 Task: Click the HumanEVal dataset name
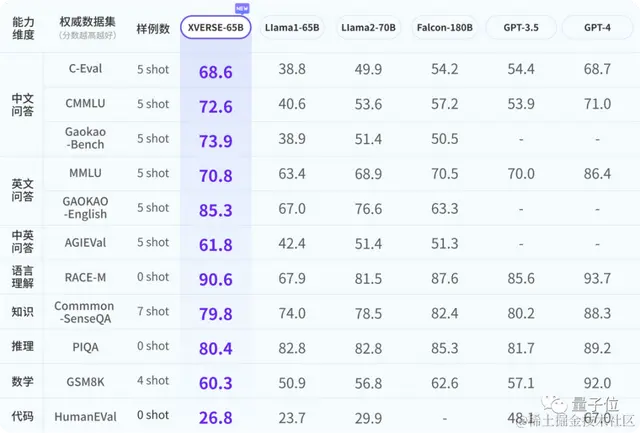[85, 417]
